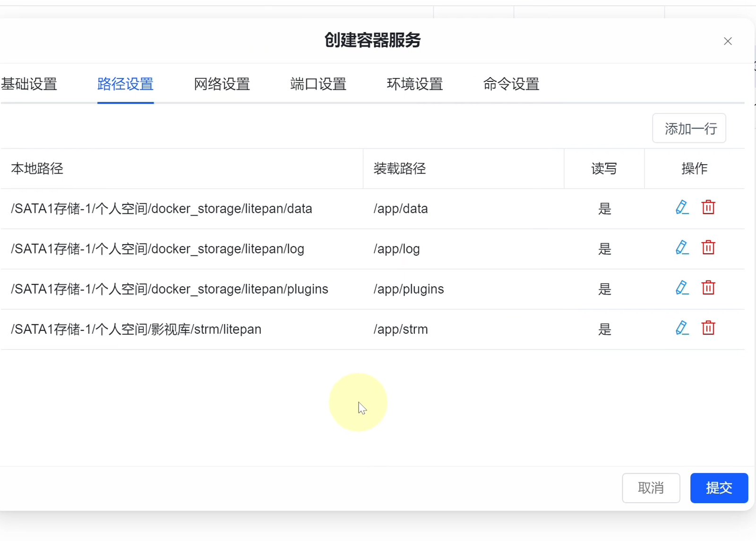Submit the container with 提交
Viewport: 756px width, 541px height.
coord(719,488)
